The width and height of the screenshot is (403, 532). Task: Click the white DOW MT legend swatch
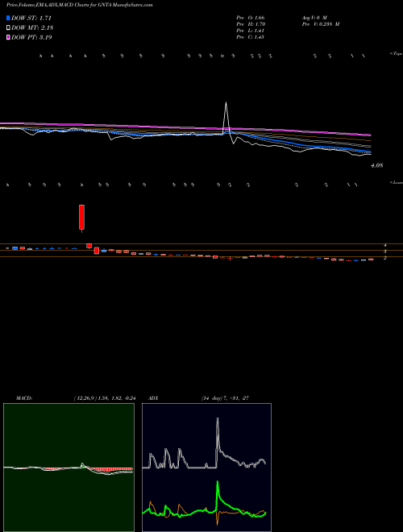coord(9,27)
